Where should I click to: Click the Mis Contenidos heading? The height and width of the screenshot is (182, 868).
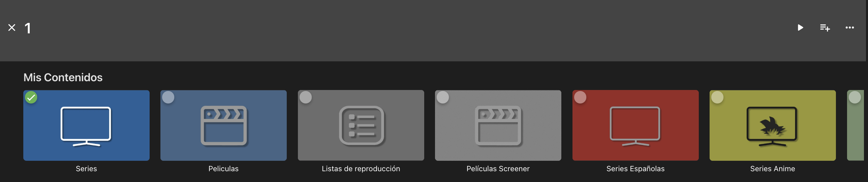(63, 78)
